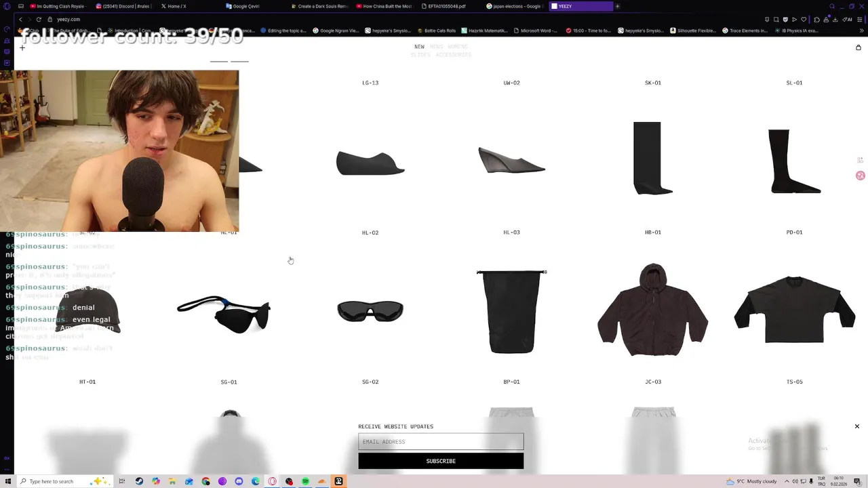Image resolution: width=868 pixels, height=488 pixels.
Task: Switch to japan elections Google tab
Action: (514, 6)
